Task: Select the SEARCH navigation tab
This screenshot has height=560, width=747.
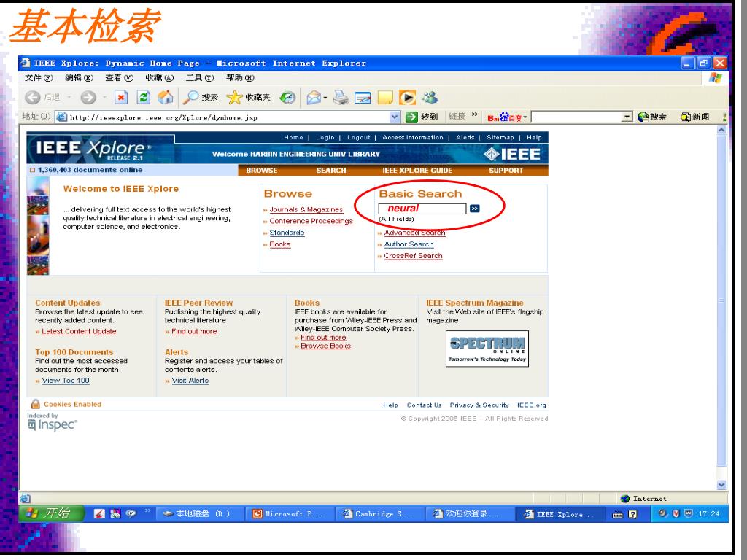Action: coord(331,171)
